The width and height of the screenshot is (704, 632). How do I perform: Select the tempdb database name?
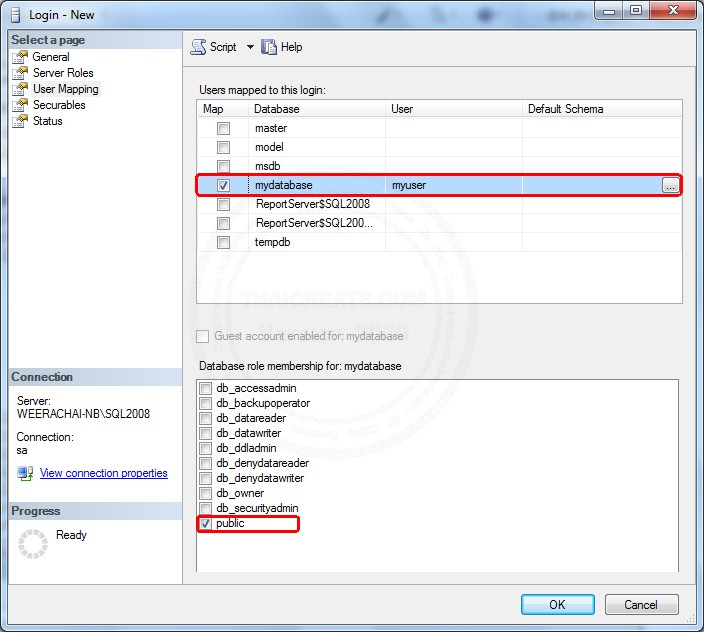click(273, 242)
